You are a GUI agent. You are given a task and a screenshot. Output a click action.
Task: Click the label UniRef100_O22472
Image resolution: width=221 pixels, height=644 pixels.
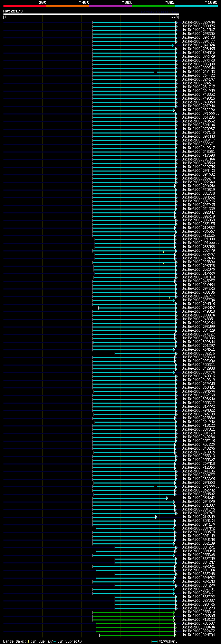pos(198,631)
